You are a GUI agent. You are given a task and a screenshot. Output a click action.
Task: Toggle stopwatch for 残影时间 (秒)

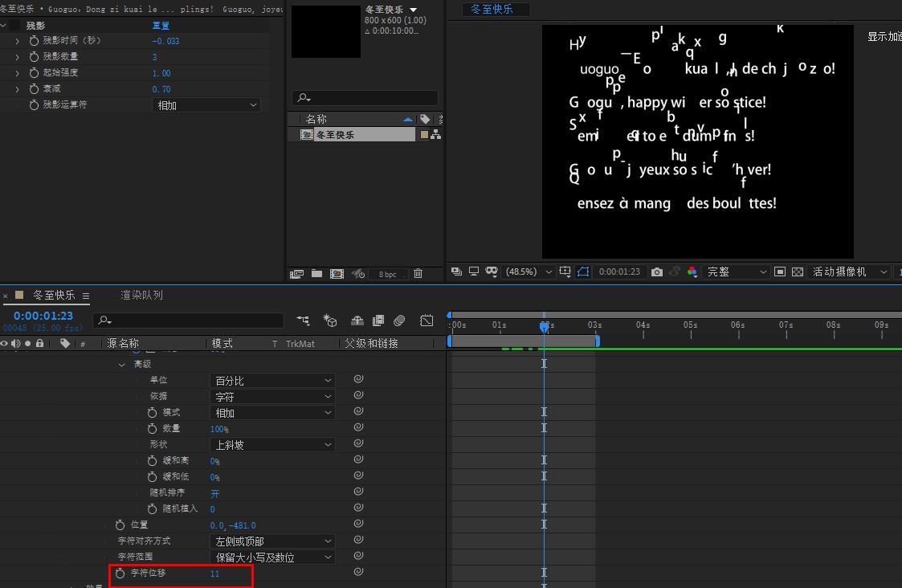point(34,41)
